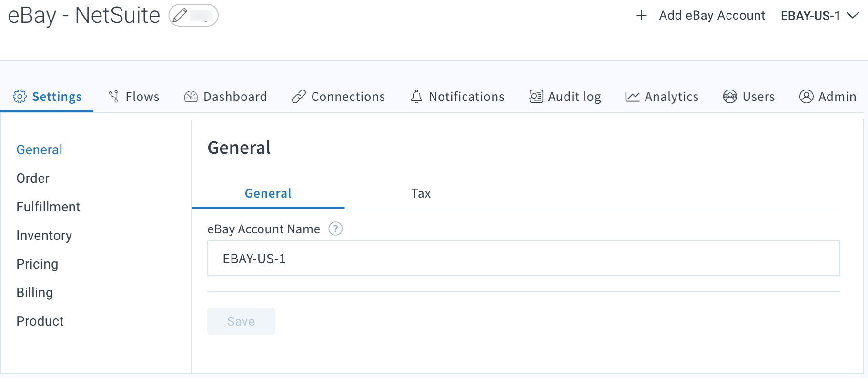Click the Notifications bell icon
The image size is (868, 378).
pos(416,97)
